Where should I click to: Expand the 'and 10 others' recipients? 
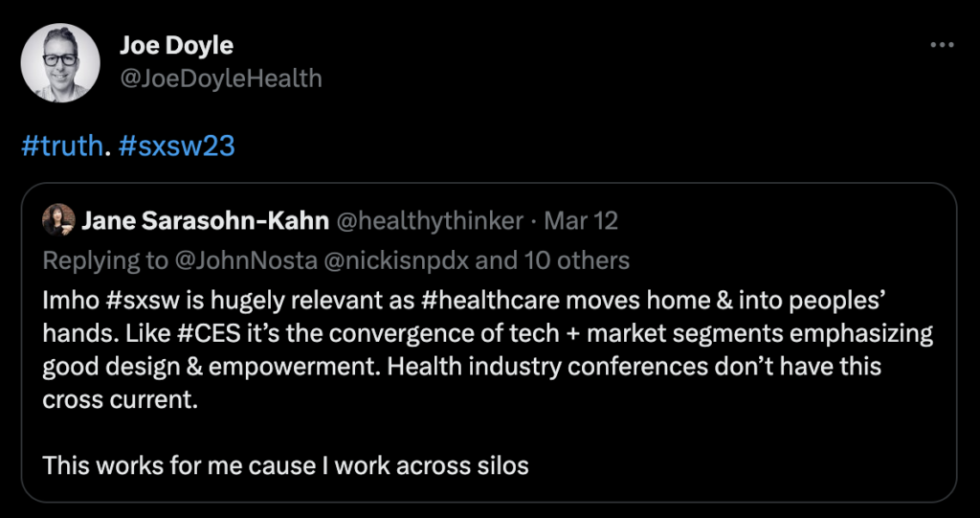point(552,260)
